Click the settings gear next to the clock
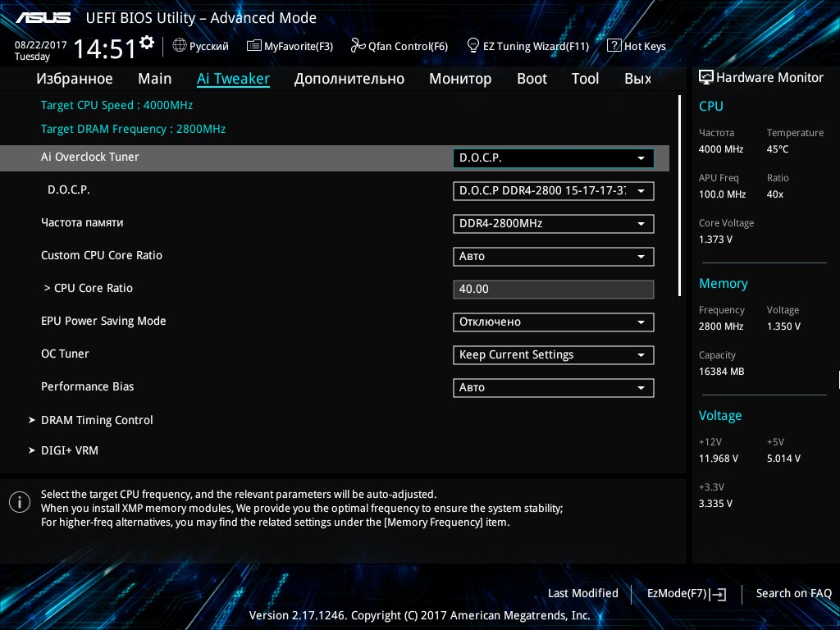 [147, 43]
